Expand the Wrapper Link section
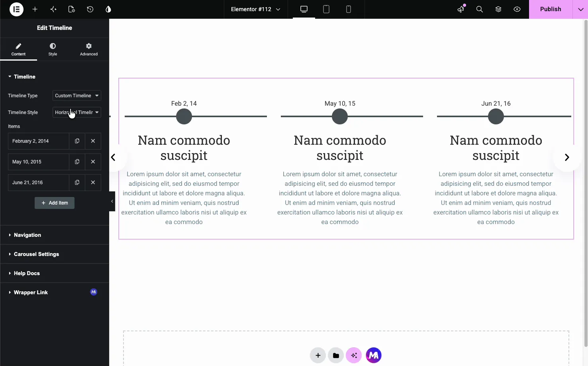 [x=55, y=292]
